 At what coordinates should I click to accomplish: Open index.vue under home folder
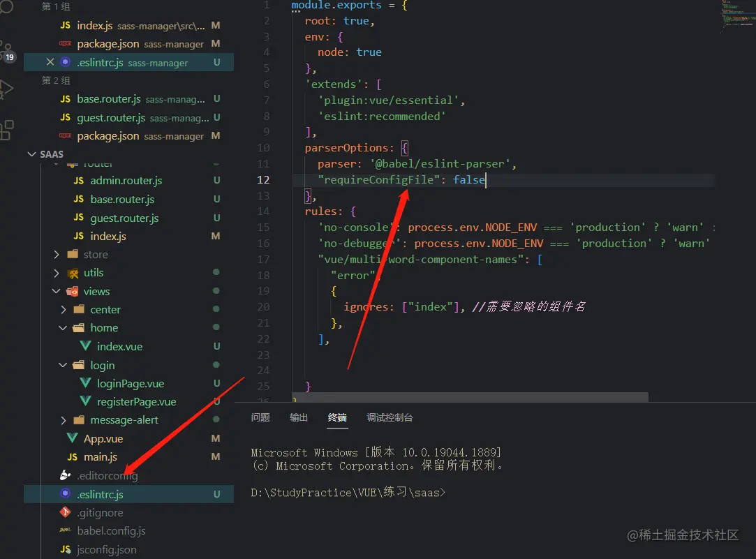pyautogui.click(x=128, y=346)
